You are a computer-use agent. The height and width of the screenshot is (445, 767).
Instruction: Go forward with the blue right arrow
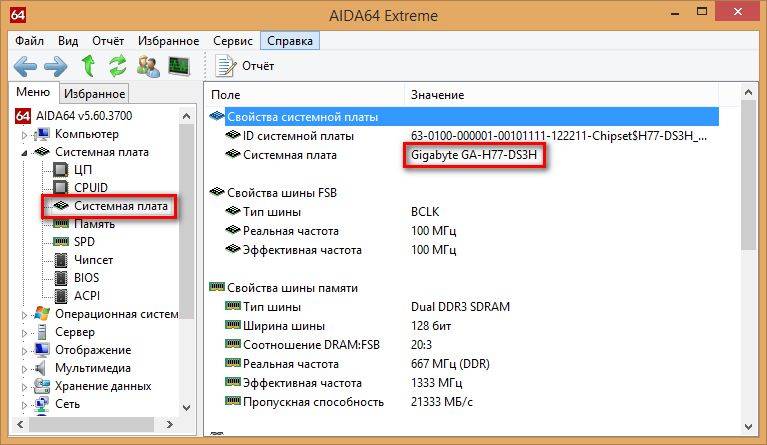[x=56, y=66]
